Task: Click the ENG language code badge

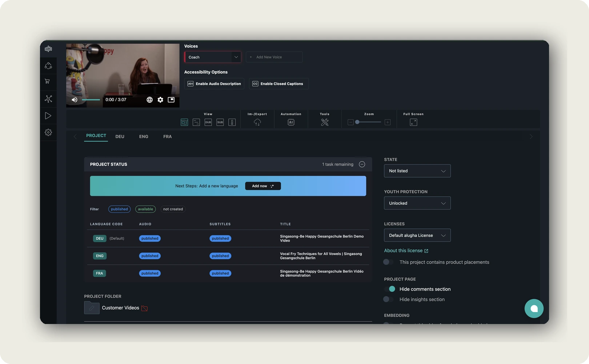Action: (100, 256)
